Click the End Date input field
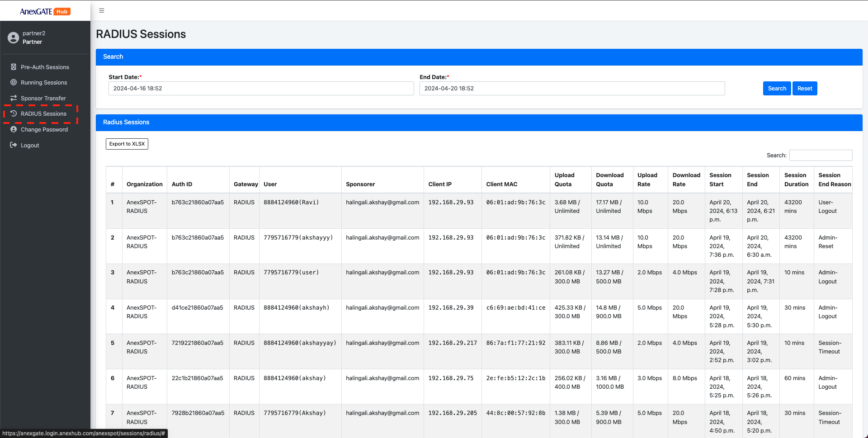Screen dimensions: 868x438 [572, 89]
